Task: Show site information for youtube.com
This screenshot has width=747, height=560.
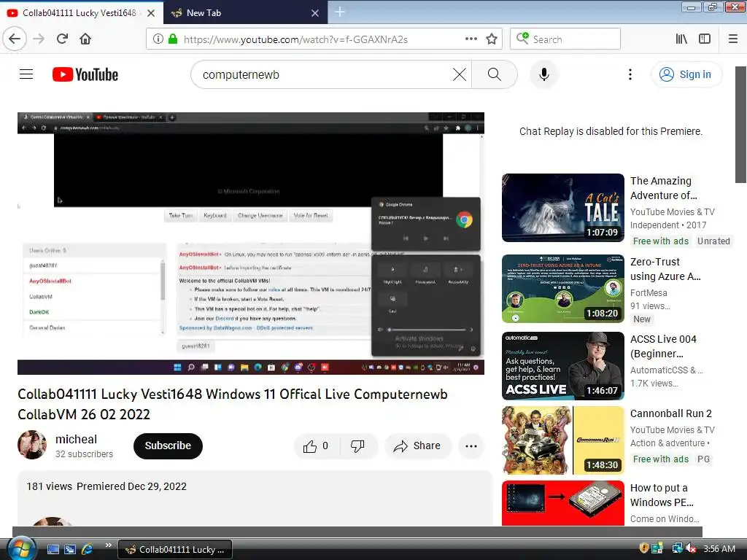Action: (158, 39)
